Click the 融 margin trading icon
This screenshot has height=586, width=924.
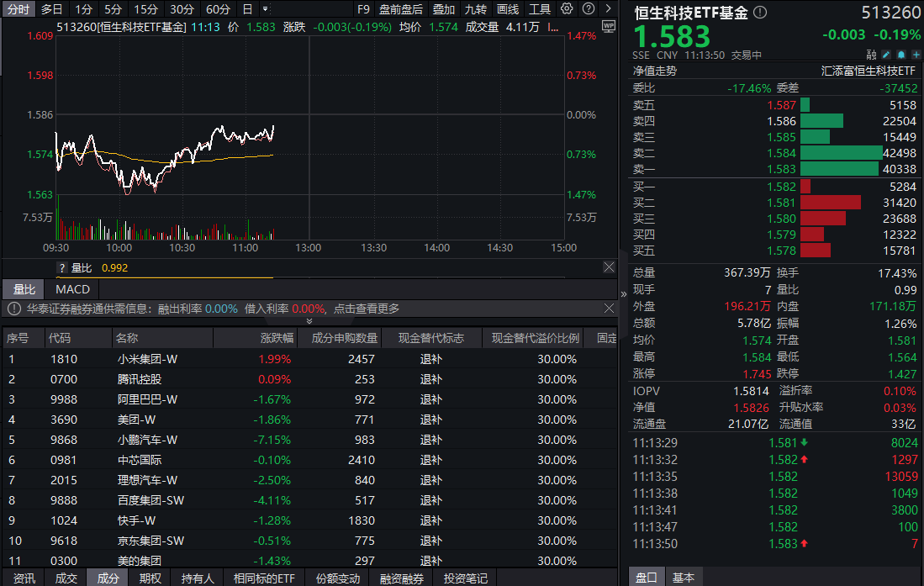[x=871, y=53]
